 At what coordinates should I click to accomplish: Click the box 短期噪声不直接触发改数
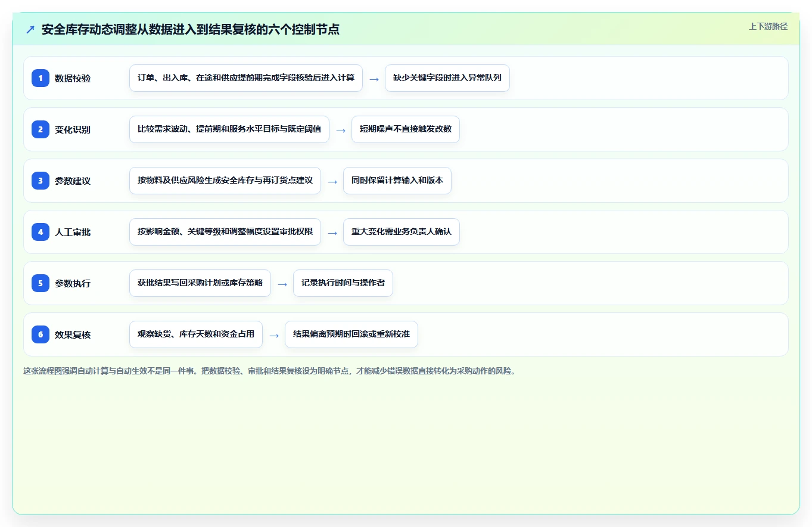point(406,129)
